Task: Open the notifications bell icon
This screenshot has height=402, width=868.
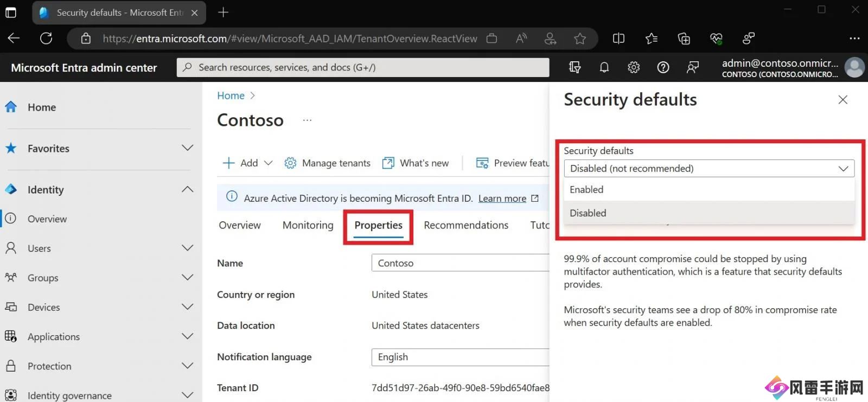Action: click(604, 67)
